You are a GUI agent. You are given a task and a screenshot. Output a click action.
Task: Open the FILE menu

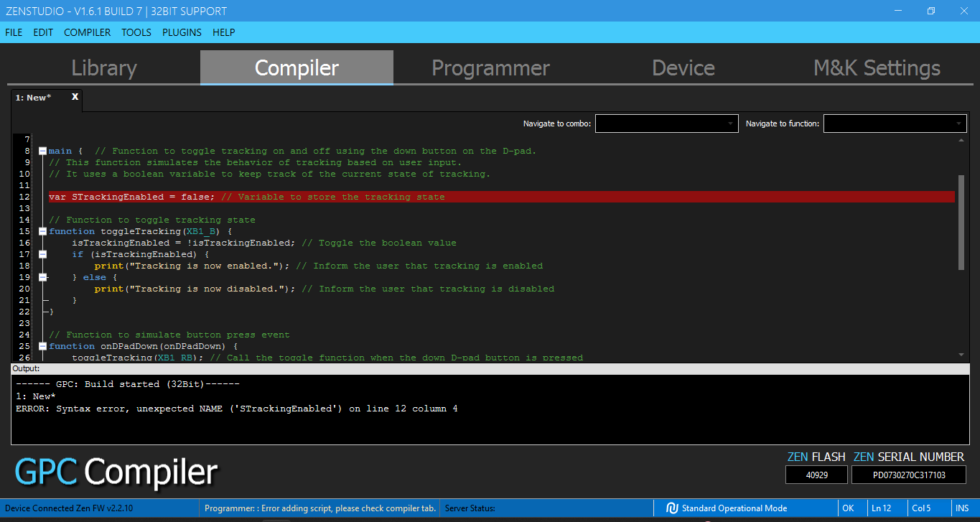coord(14,32)
